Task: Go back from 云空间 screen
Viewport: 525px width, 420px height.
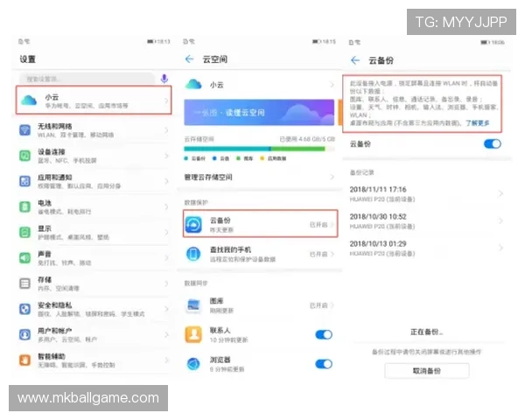Action: 190,59
